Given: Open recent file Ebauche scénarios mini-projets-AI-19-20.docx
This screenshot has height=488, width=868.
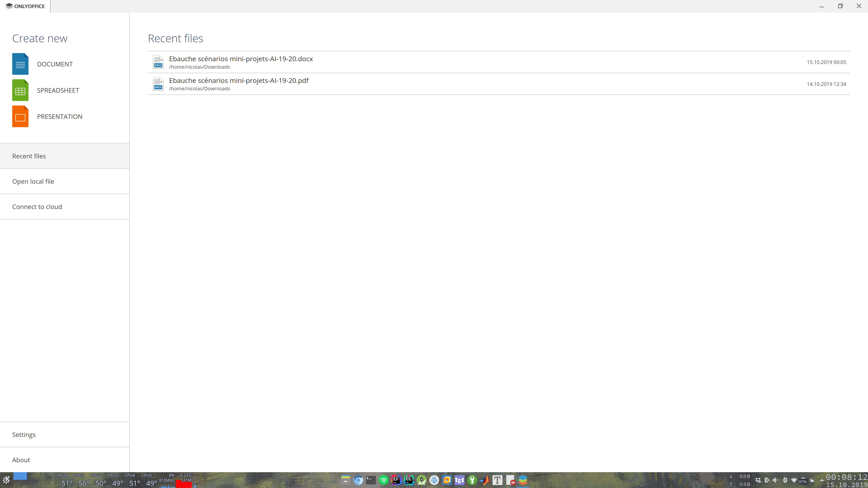Looking at the screenshot, I should click(499, 62).
